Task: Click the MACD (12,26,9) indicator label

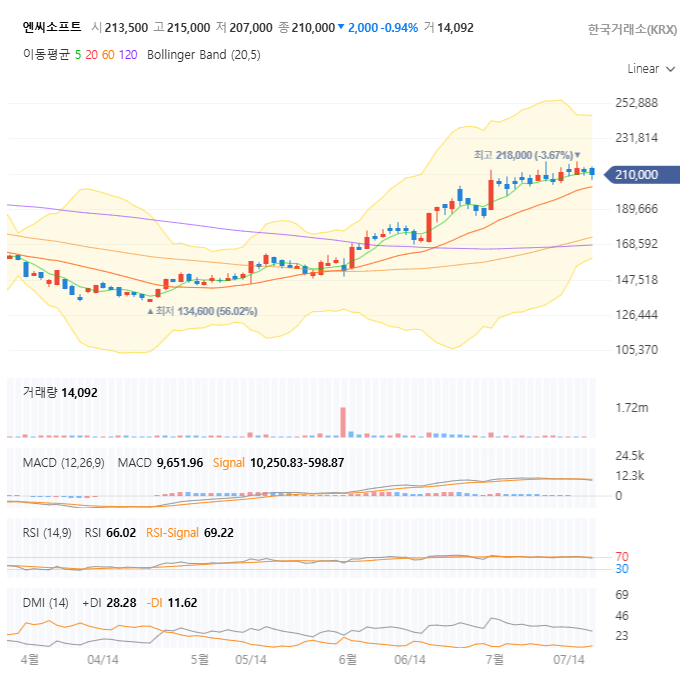Action: [64, 463]
